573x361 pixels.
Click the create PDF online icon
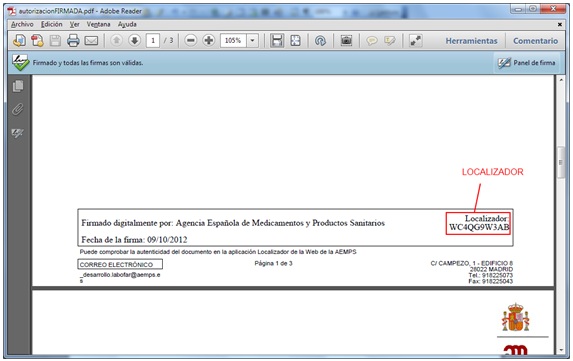pyautogui.click(x=19, y=40)
